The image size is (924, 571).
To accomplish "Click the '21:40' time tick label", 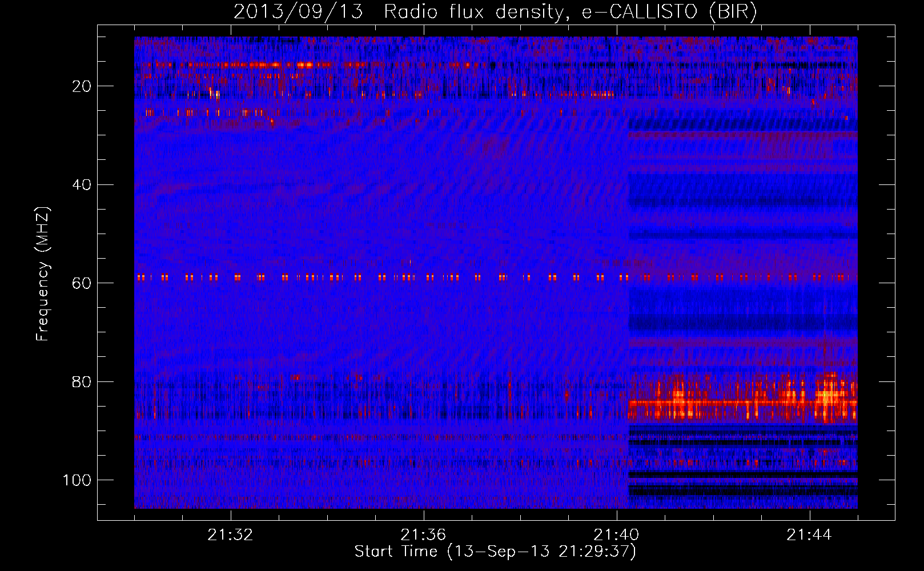I will (617, 535).
